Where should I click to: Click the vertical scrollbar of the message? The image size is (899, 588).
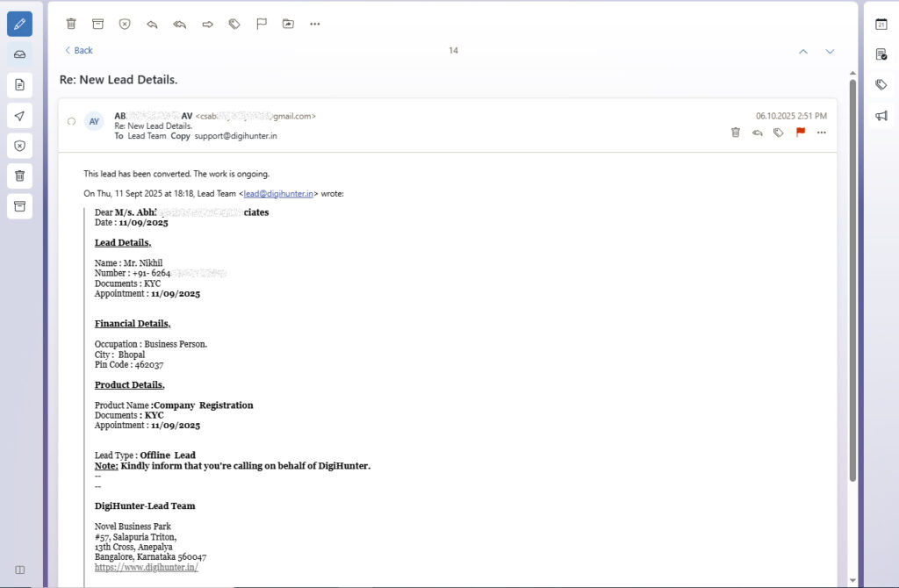tap(852, 281)
